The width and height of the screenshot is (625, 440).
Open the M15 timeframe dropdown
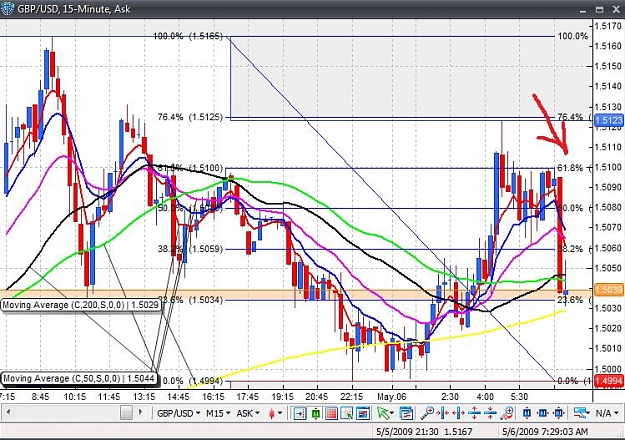coord(217,413)
